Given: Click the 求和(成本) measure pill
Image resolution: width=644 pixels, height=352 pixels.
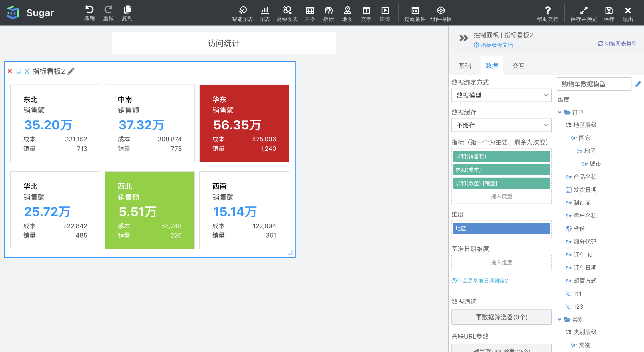Looking at the screenshot, I should [x=501, y=170].
